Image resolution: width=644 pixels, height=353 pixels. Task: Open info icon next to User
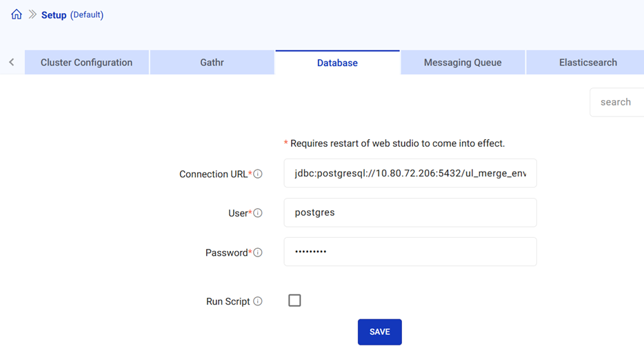point(257,213)
